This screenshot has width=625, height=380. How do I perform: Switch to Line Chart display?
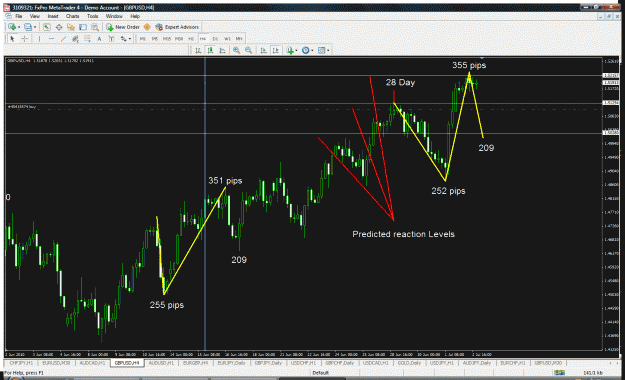(222, 50)
